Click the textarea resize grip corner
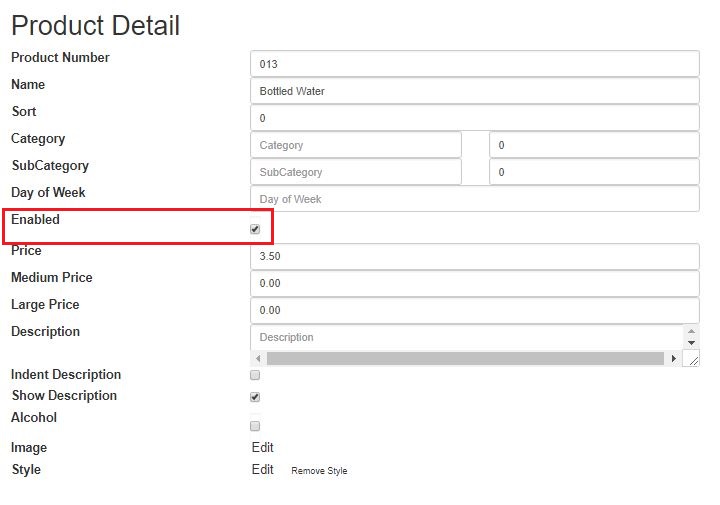Viewport: 720px width, 505px height. tap(692, 359)
